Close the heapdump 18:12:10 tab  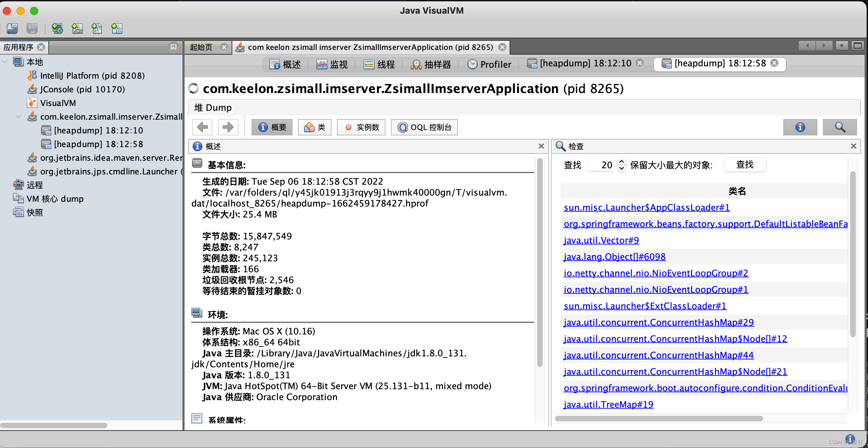640,63
